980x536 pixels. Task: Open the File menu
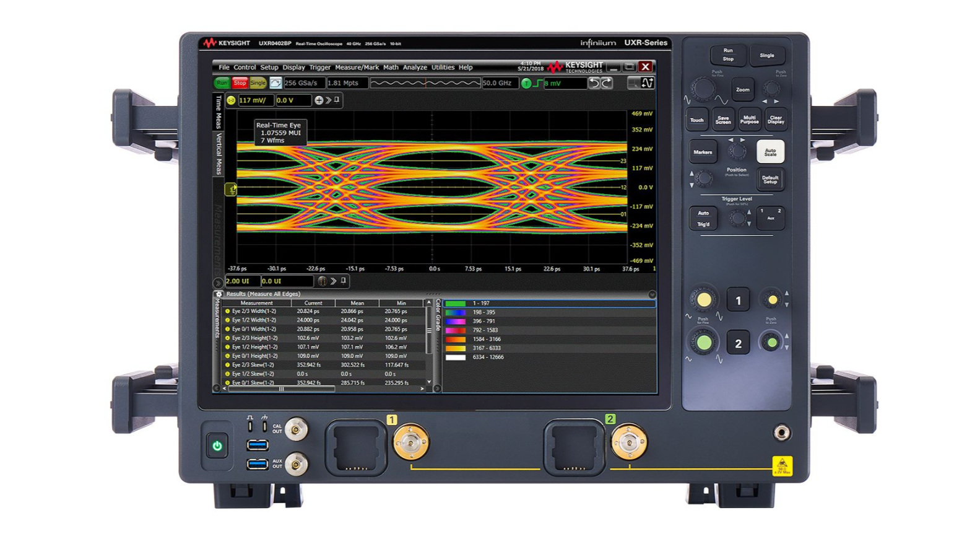click(x=223, y=68)
